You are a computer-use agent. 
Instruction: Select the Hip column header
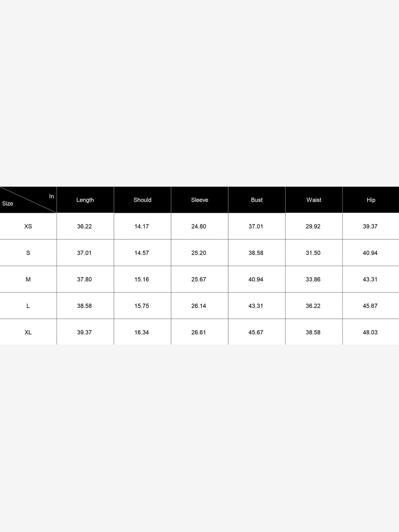pyautogui.click(x=371, y=200)
